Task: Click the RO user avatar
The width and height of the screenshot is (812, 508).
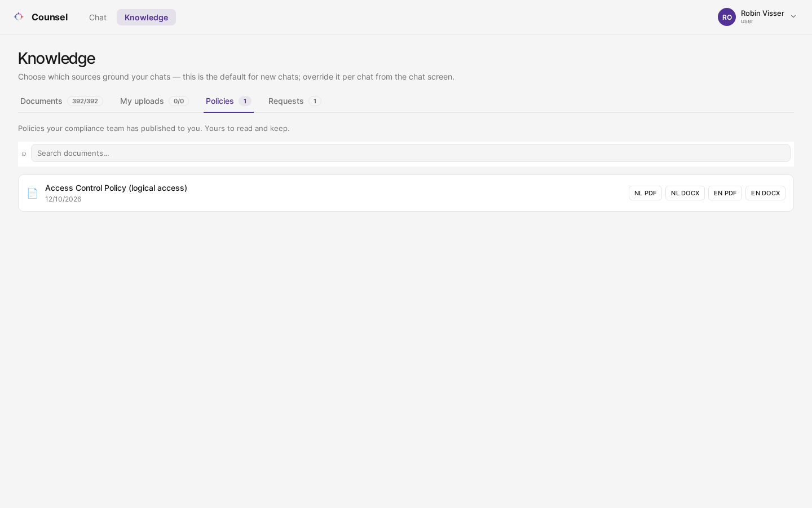Action: [x=727, y=17]
